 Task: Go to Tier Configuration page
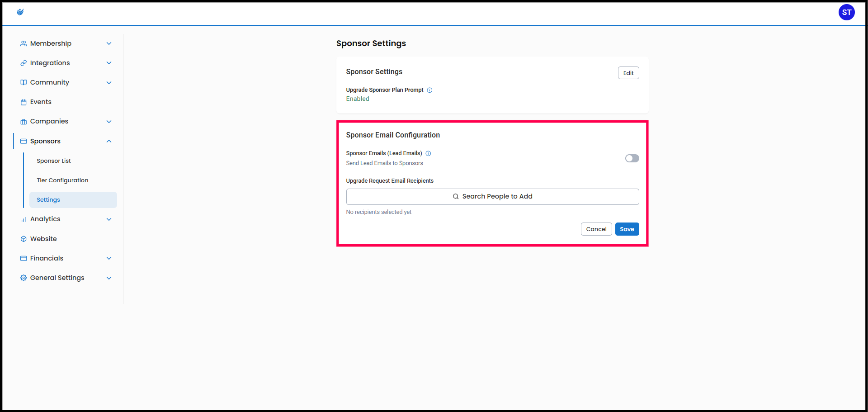[62, 180]
